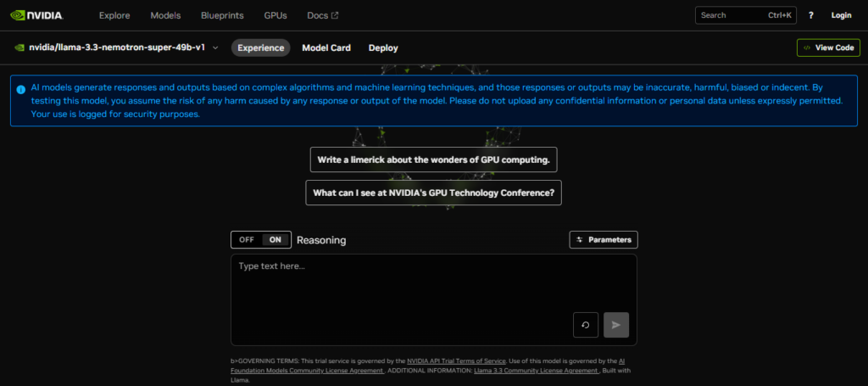The height and width of the screenshot is (386, 868).
Task: Open the GPUs page
Action: [275, 15]
